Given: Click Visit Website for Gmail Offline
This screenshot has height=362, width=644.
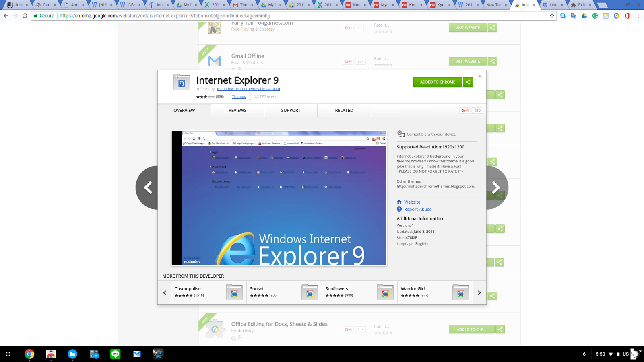Looking at the screenshot, I should tap(468, 61).
